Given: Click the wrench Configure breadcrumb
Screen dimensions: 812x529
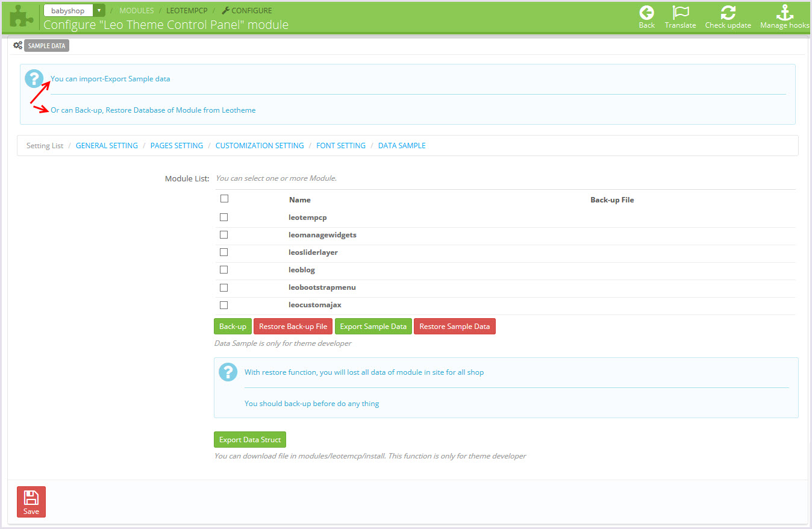Looking at the screenshot, I should pos(246,10).
